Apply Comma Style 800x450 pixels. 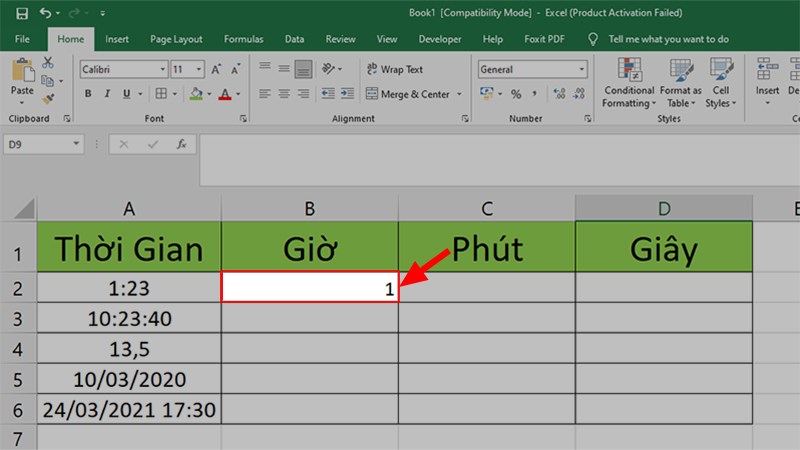coord(535,94)
